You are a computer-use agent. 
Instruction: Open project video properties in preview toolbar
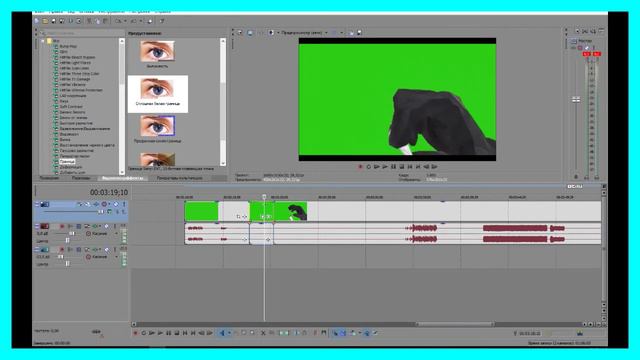240,33
